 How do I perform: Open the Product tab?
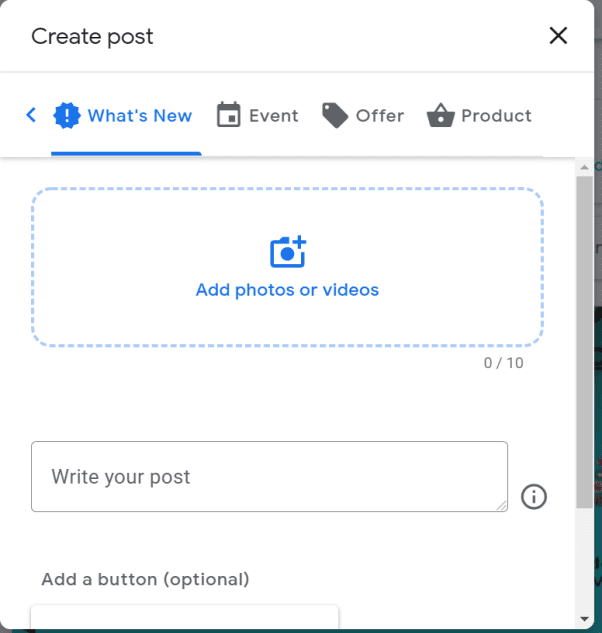pyautogui.click(x=479, y=115)
